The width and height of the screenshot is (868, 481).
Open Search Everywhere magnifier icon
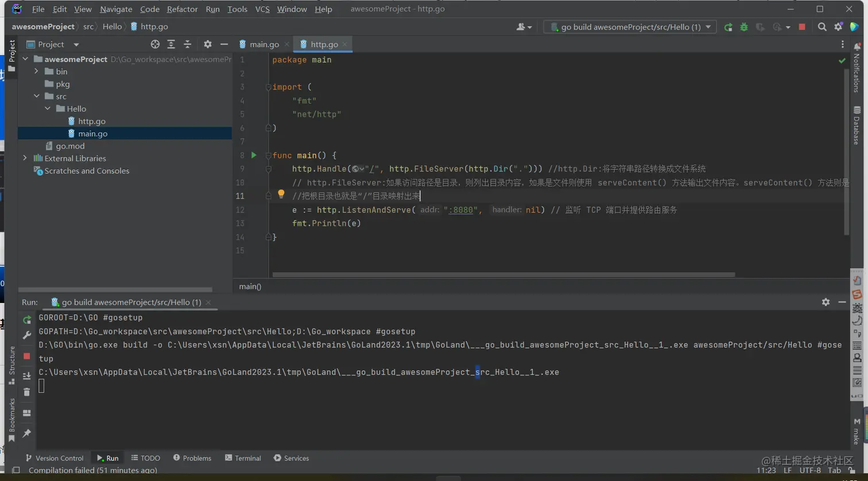(822, 27)
